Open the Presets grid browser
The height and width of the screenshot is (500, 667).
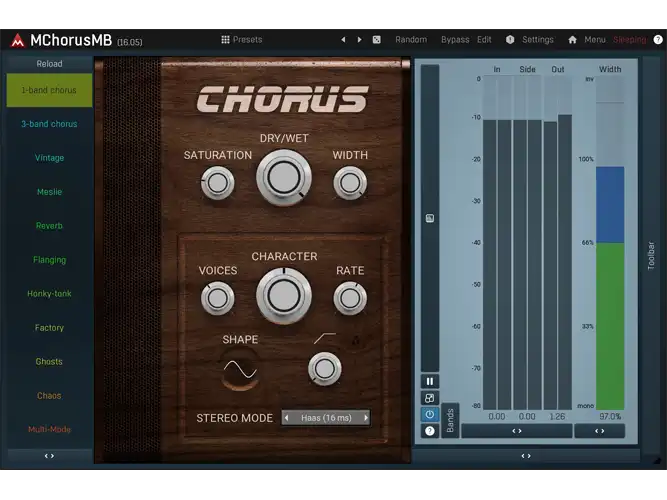point(225,40)
